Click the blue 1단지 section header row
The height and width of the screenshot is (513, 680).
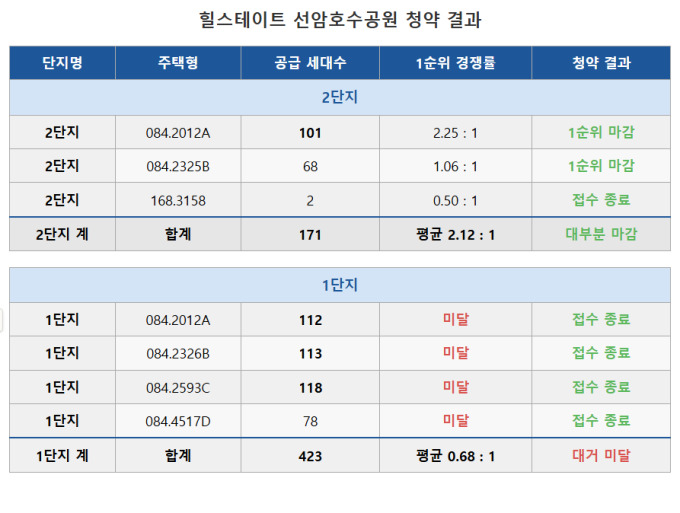click(340, 286)
